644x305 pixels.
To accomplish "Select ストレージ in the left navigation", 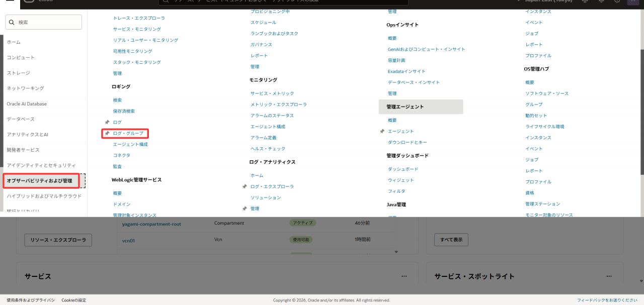I will click(x=18, y=73).
